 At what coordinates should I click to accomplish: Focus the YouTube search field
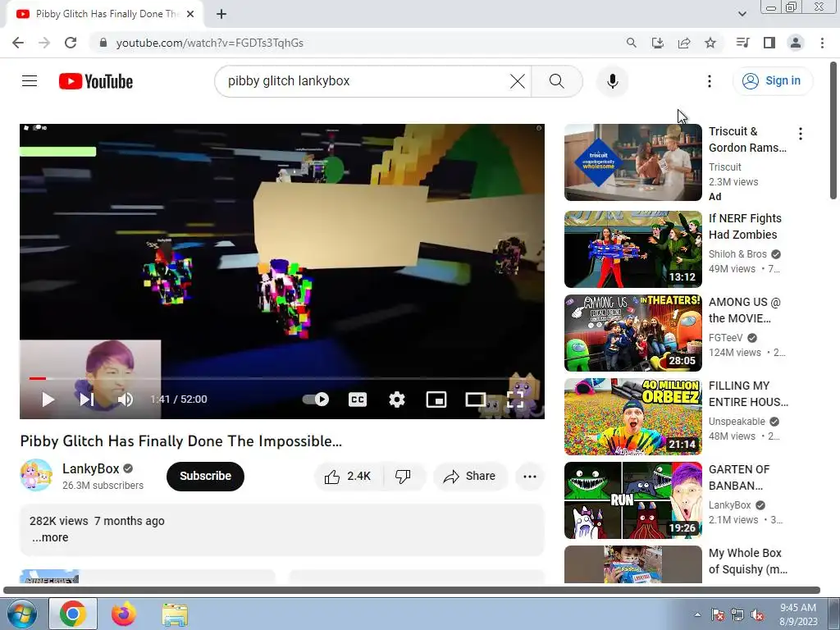click(x=364, y=81)
